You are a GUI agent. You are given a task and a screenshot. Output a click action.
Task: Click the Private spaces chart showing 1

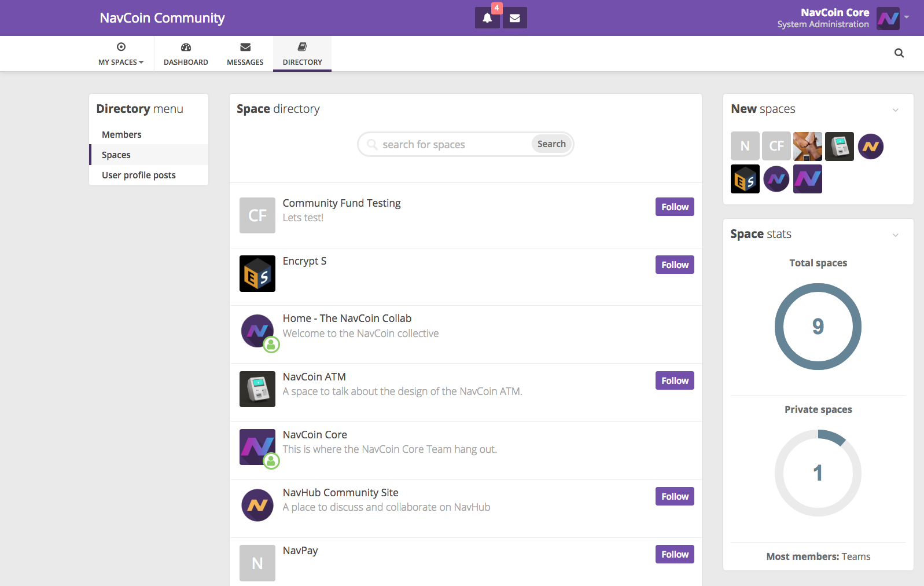click(x=818, y=473)
